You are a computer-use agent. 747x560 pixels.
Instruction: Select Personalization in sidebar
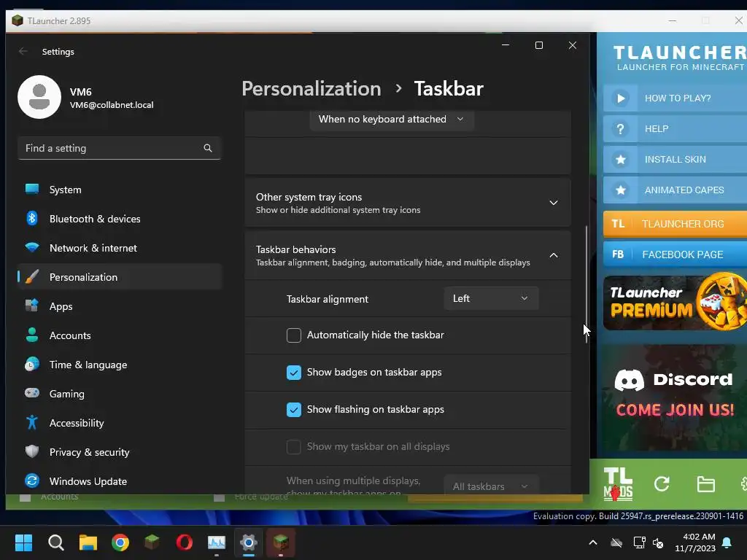(x=119, y=276)
